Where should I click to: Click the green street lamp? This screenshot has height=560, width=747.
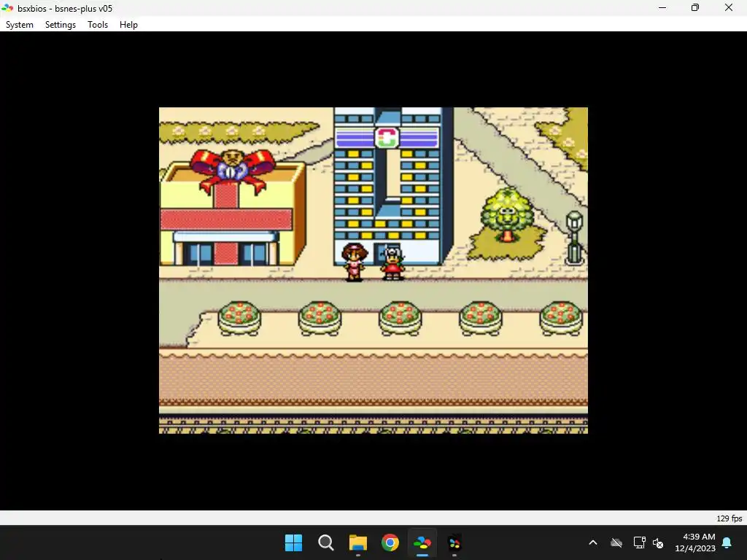(x=575, y=238)
